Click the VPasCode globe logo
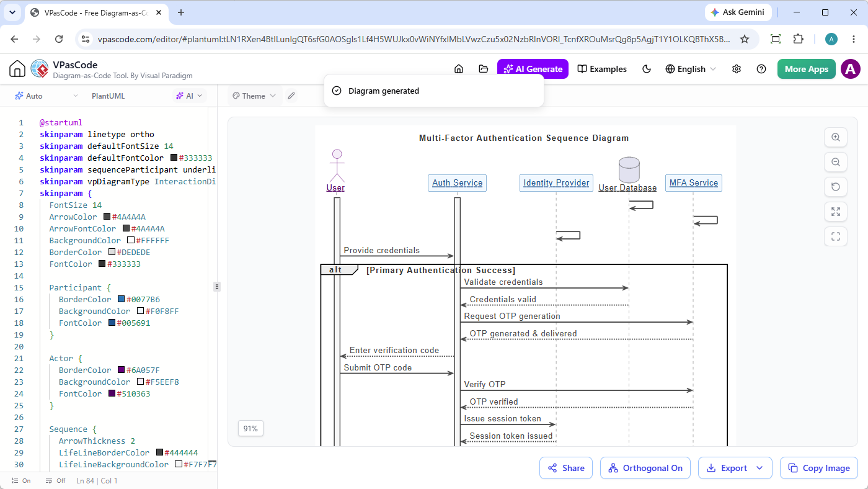 coord(39,69)
